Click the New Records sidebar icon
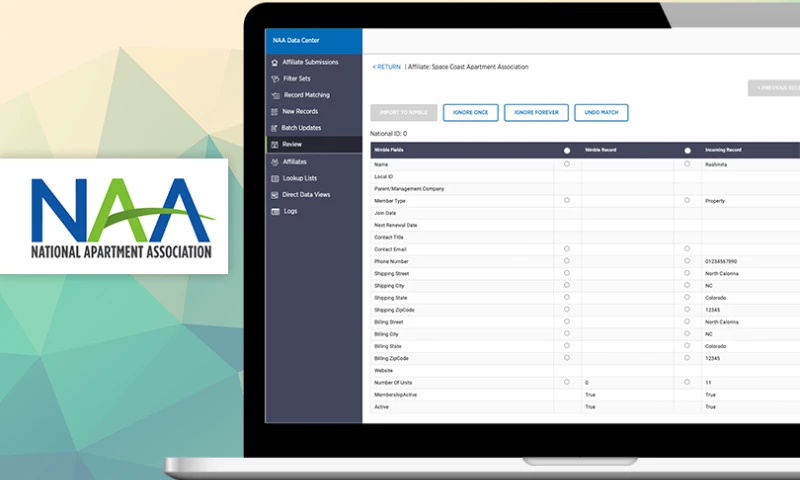800x480 pixels. click(274, 112)
